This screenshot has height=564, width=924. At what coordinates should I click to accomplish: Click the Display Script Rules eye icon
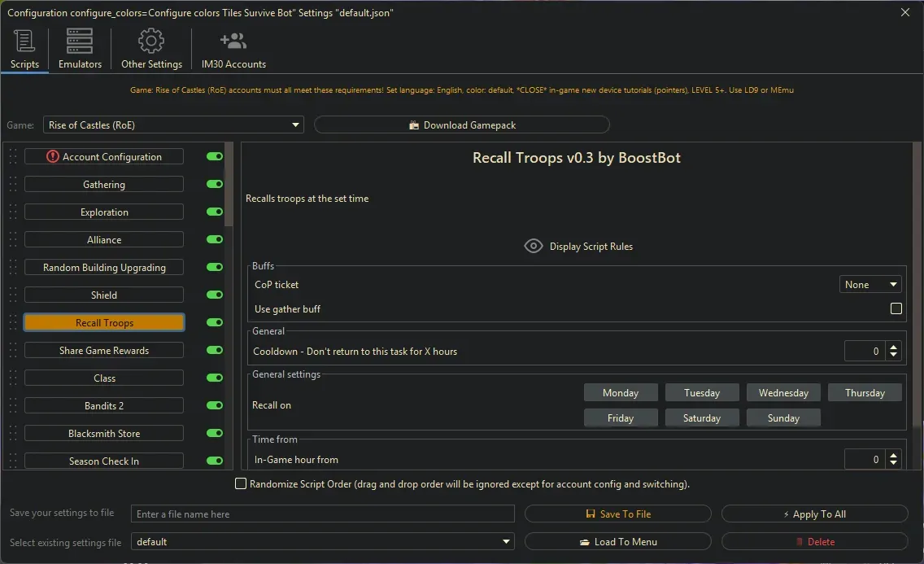click(x=534, y=246)
